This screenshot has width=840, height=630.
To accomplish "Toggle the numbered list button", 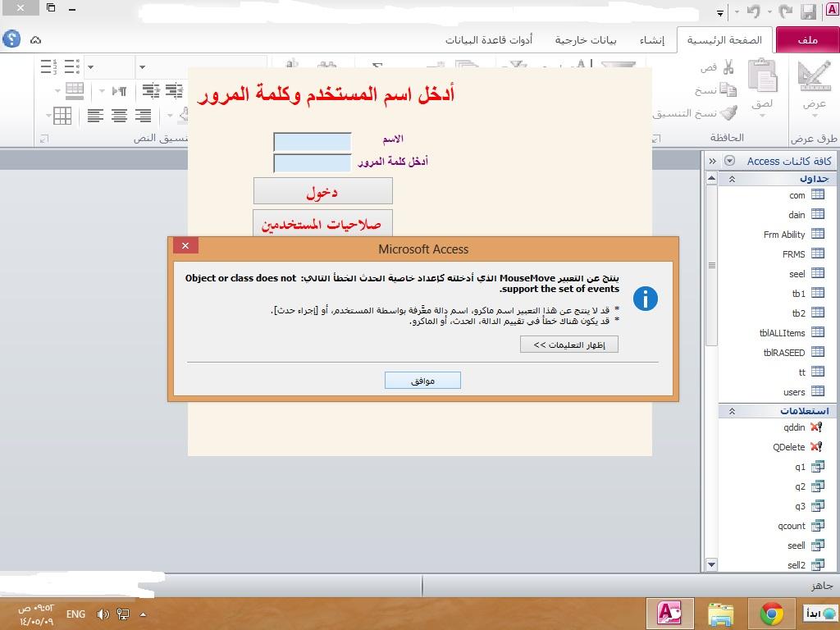I will (x=48, y=66).
